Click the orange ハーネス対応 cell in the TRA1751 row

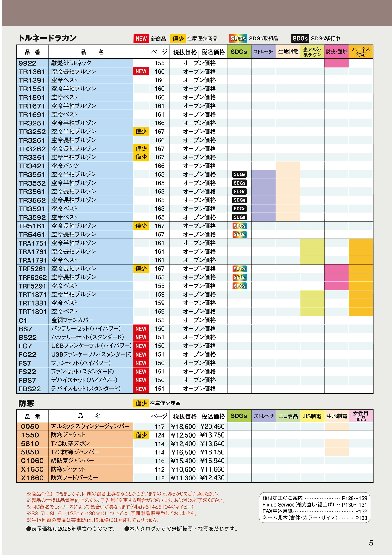(x=361, y=243)
